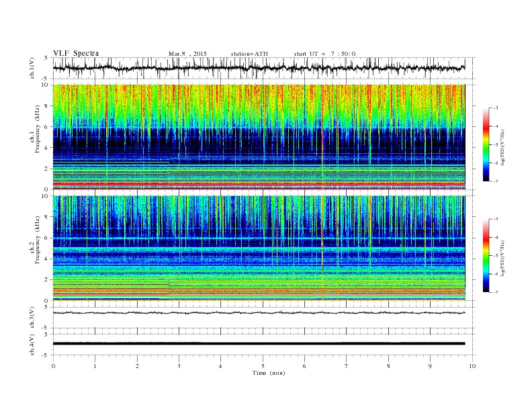Click time-axis tick label "8"
Screen dimensions: 532x411
coord(388,366)
